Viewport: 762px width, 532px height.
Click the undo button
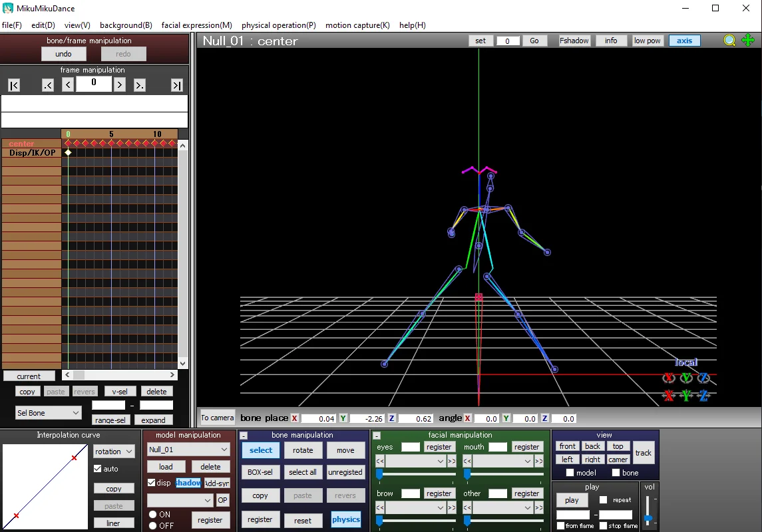[63, 54]
